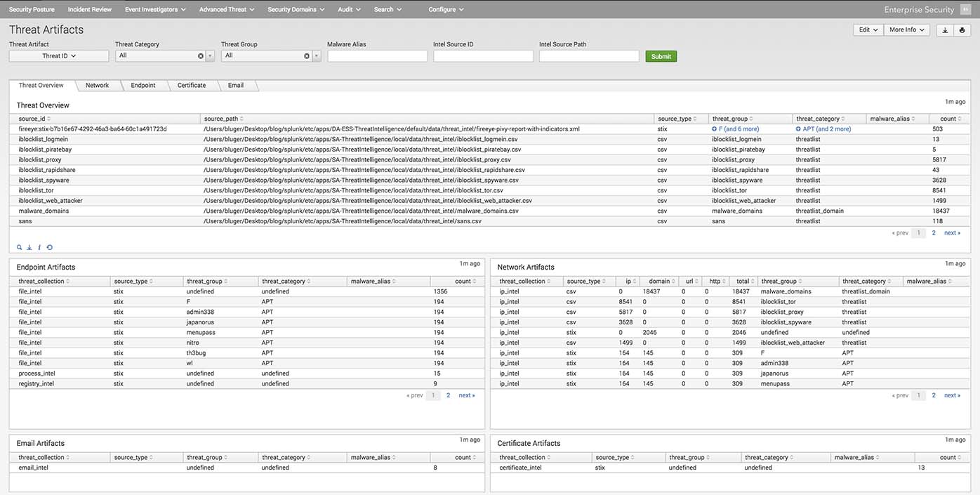Open the Configure menu
Screen dimensions: 980x495
[x=446, y=10]
